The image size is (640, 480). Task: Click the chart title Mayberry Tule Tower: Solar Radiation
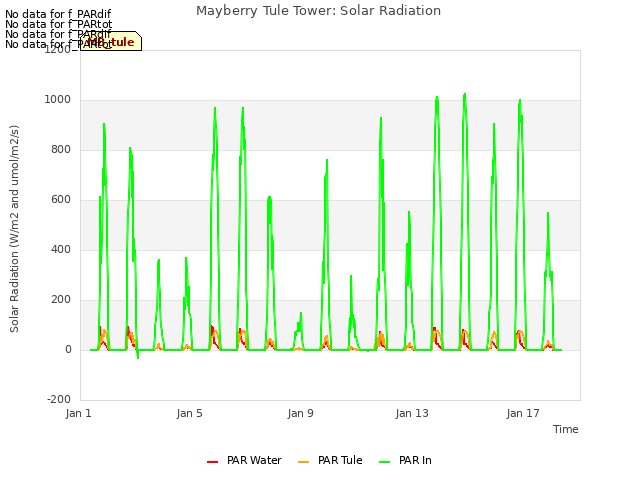318,11
